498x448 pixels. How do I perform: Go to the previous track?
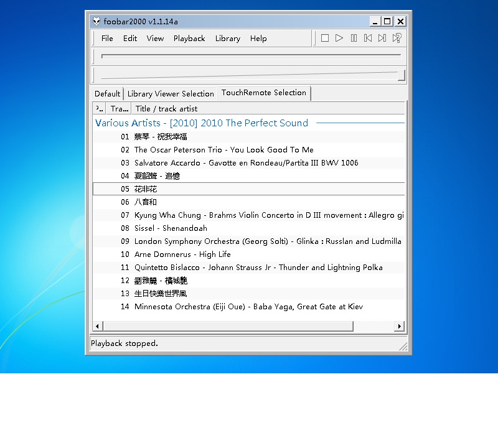368,39
